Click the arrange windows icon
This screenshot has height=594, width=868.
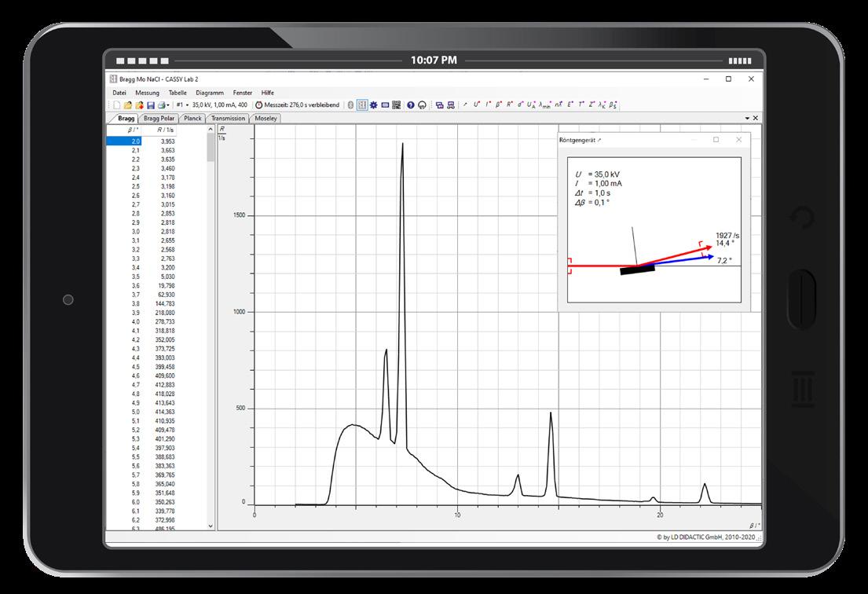[x=440, y=104]
